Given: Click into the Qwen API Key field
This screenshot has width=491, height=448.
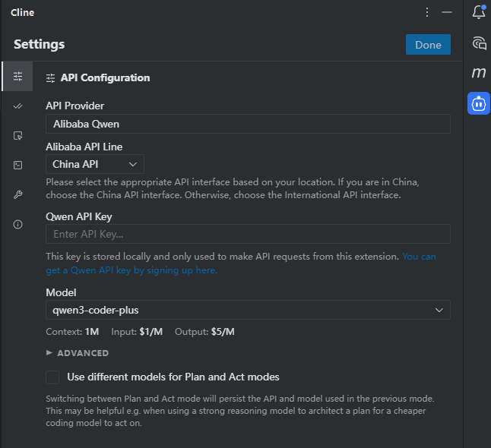Looking at the screenshot, I should click(248, 234).
